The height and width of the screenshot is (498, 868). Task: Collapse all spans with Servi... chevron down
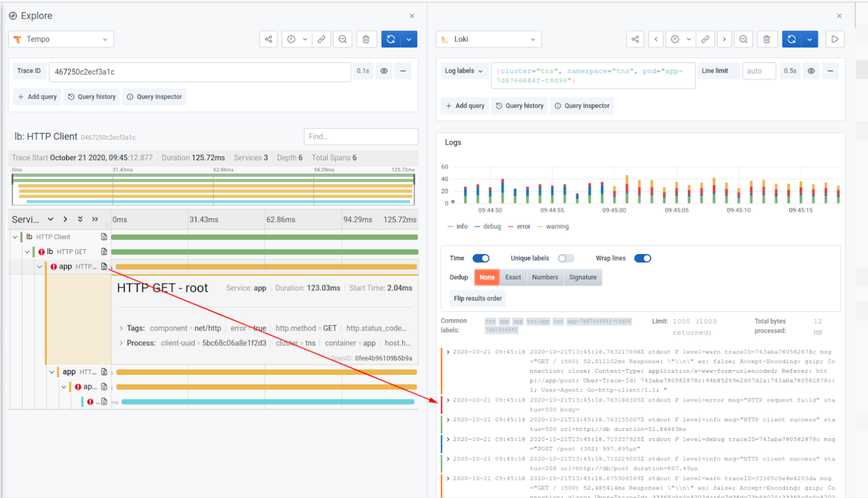click(x=50, y=219)
